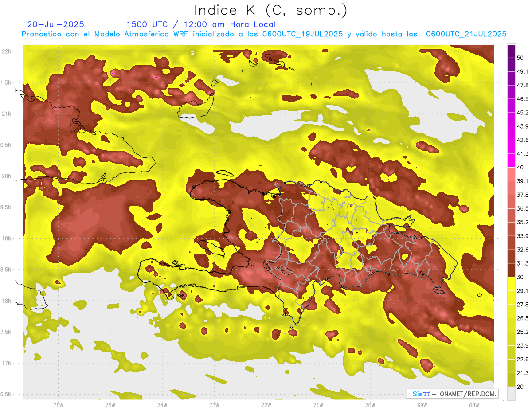
Task: Click the '29.1' colorbar value
Action: [x=523, y=291]
